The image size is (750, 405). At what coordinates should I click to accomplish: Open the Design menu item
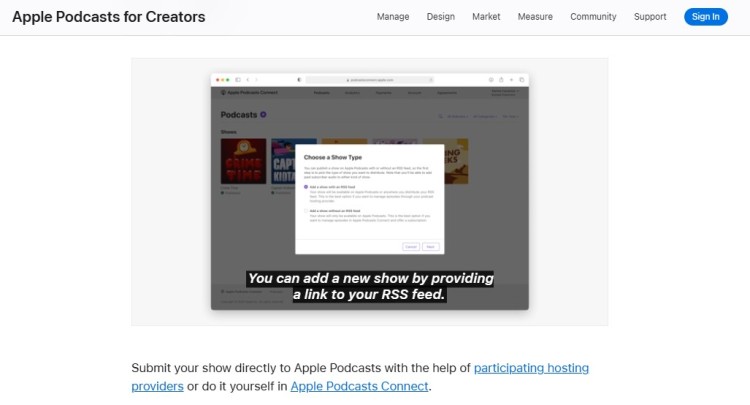[x=441, y=17]
